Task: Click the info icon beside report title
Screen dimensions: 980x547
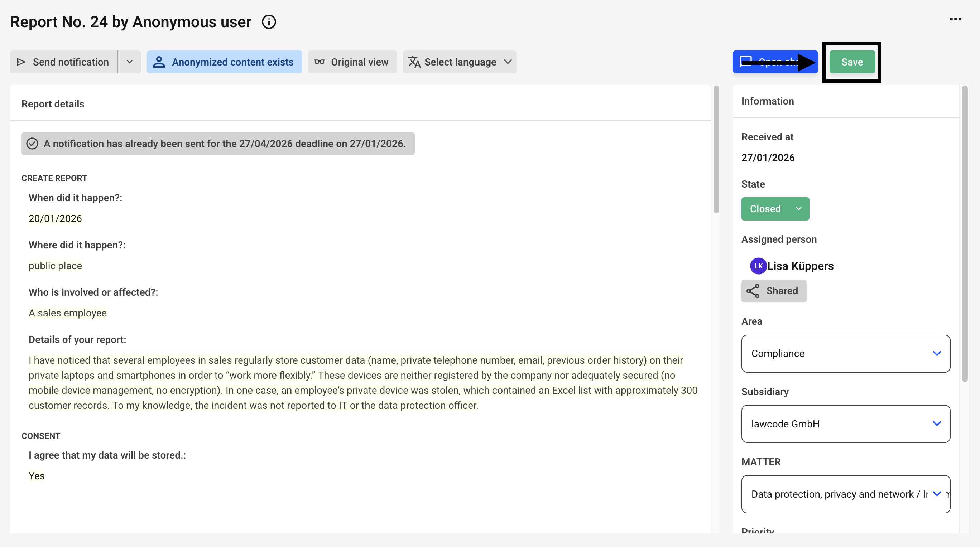Action: pyautogui.click(x=269, y=22)
